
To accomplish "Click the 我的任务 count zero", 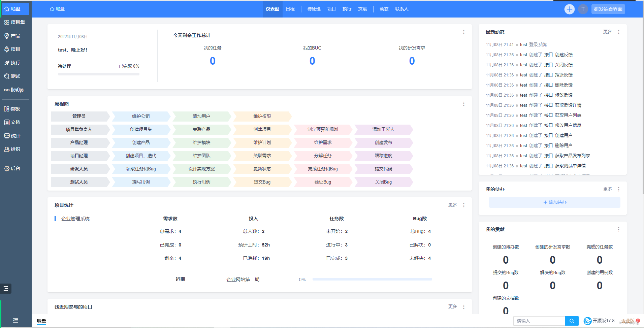I will point(213,61).
